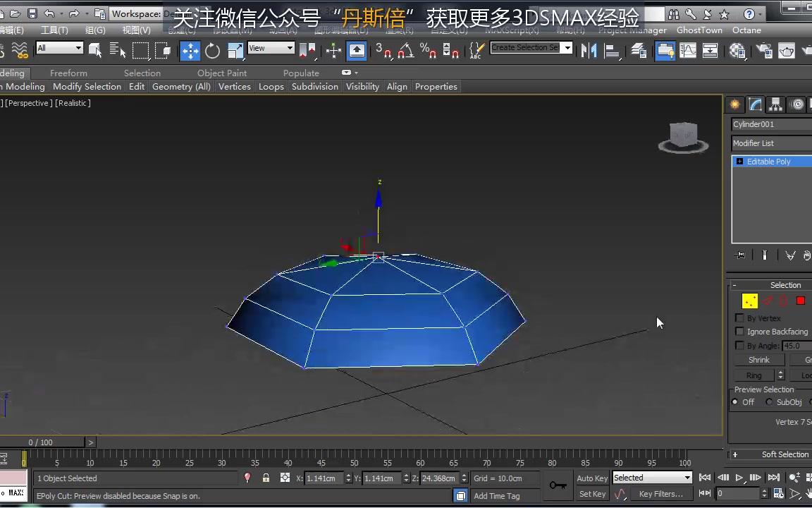Open the Modify command panel tab

point(755,104)
